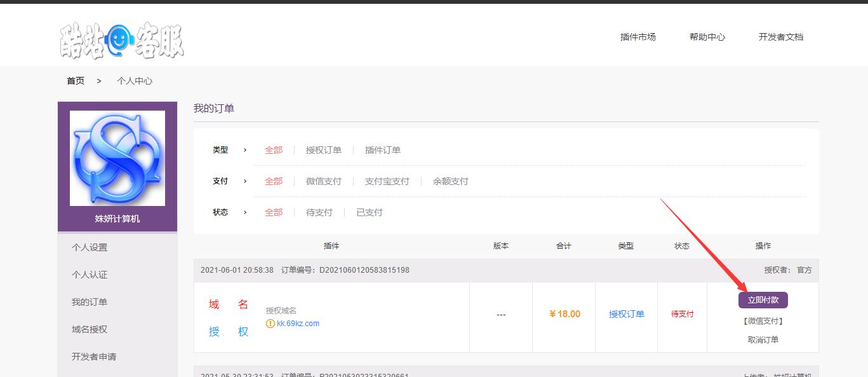The width and height of the screenshot is (868, 377).
Task: Open 插件市场 in top navigation
Action: [x=638, y=37]
